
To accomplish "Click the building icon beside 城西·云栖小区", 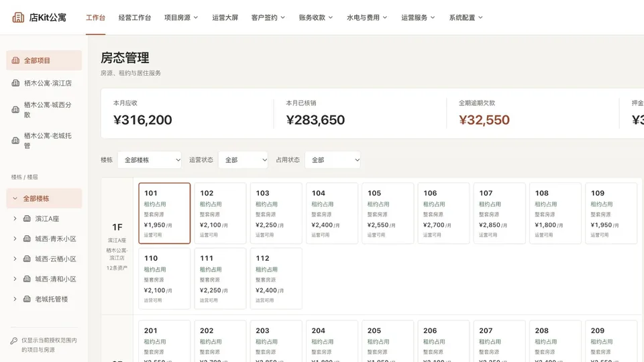I will (x=27, y=259).
